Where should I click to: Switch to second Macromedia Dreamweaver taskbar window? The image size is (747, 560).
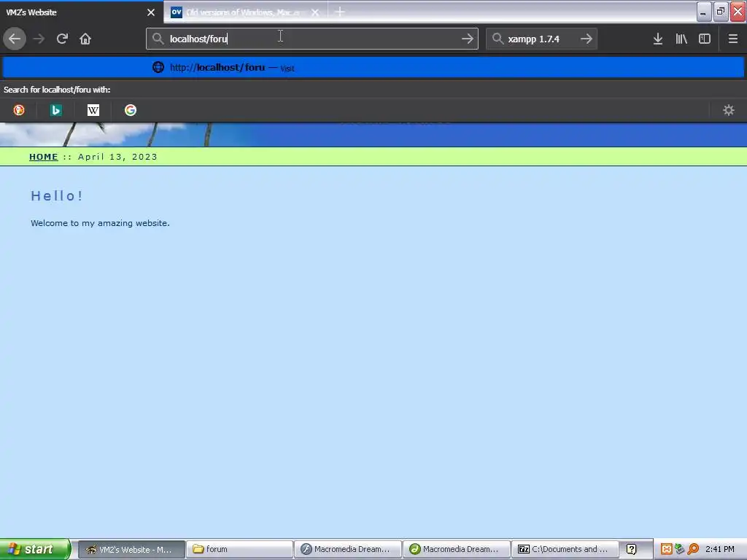click(457, 549)
